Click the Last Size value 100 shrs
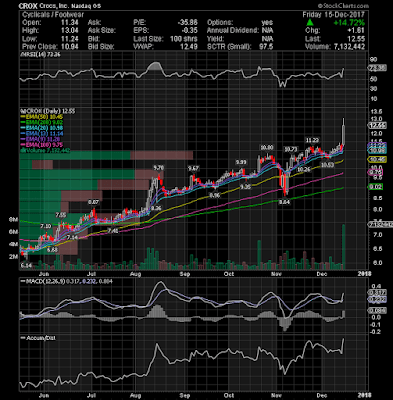The height and width of the screenshot is (400, 393). 183,39
